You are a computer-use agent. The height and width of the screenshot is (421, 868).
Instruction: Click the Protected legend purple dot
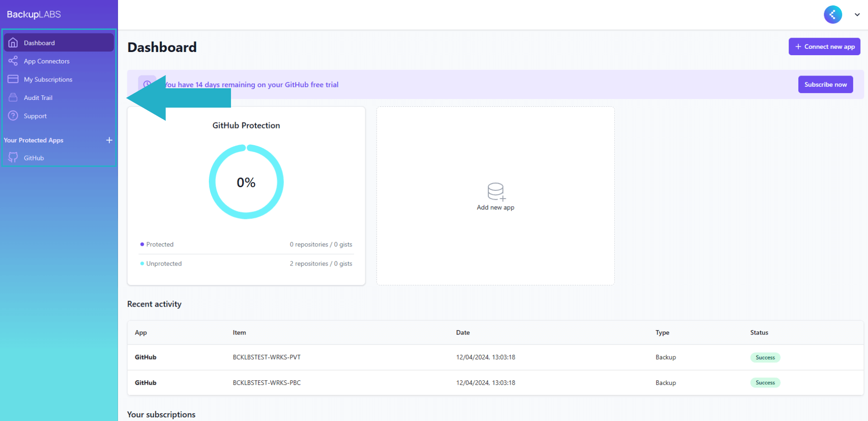[x=142, y=244]
